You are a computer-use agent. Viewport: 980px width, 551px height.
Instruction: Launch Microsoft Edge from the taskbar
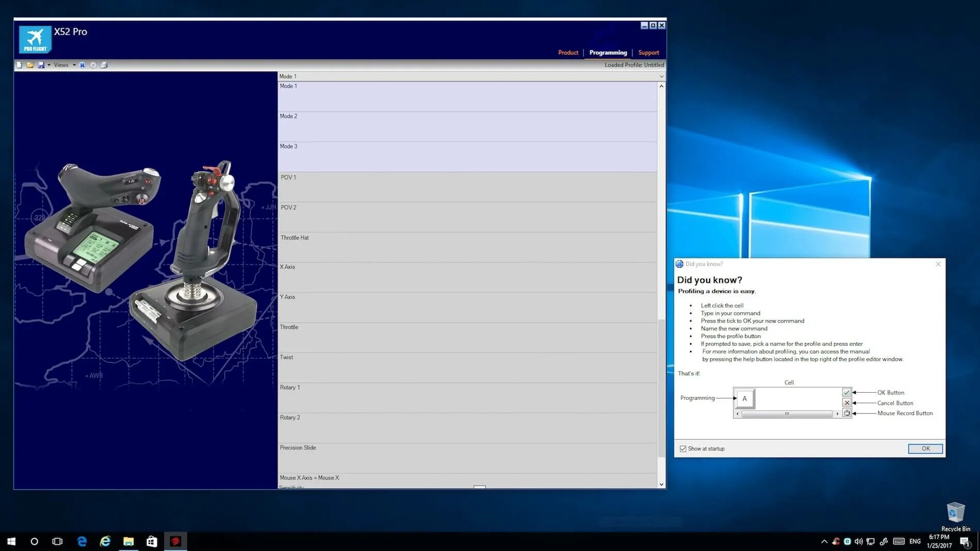82,541
